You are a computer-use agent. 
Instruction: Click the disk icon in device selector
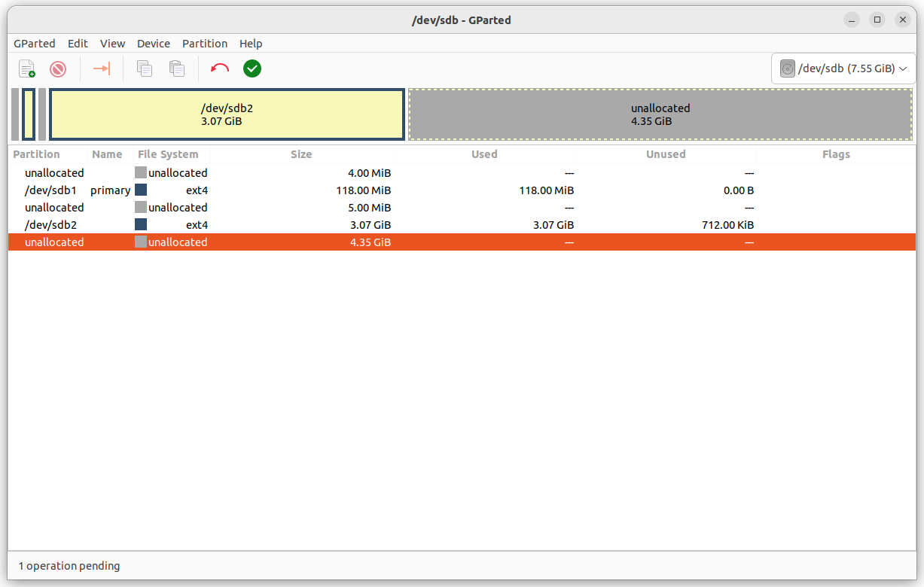tap(787, 68)
